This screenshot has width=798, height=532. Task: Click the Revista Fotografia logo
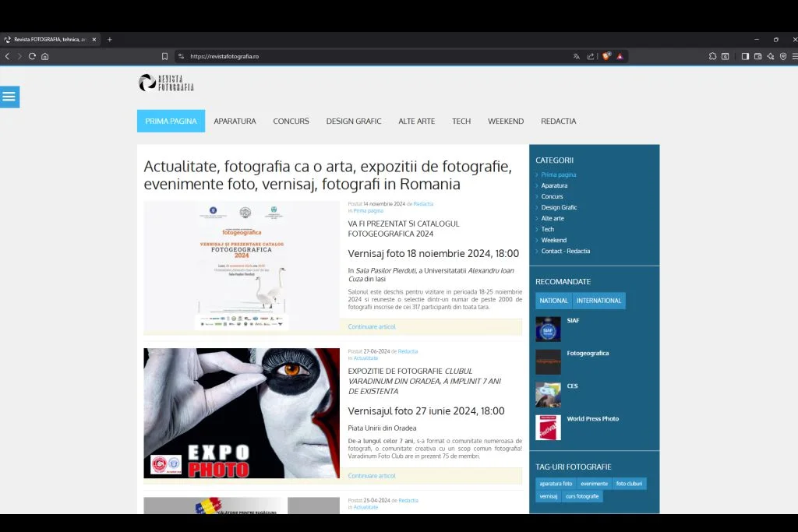click(166, 83)
